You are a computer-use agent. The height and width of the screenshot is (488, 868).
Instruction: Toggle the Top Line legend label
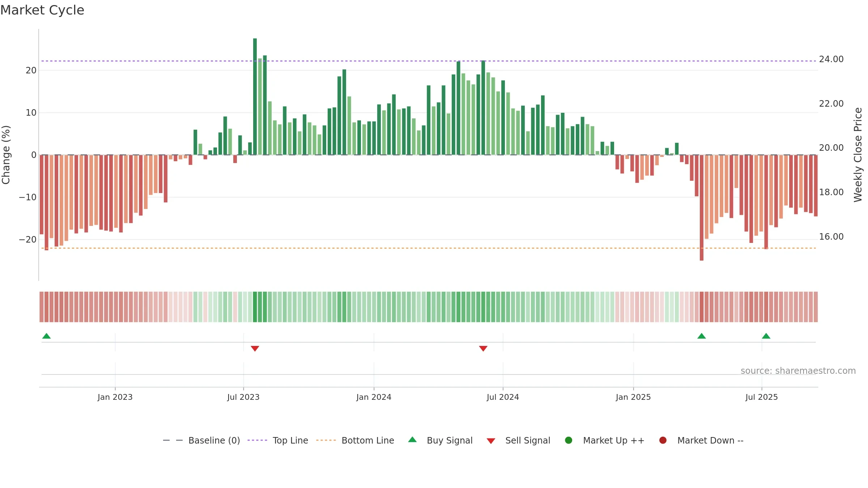[290, 440]
